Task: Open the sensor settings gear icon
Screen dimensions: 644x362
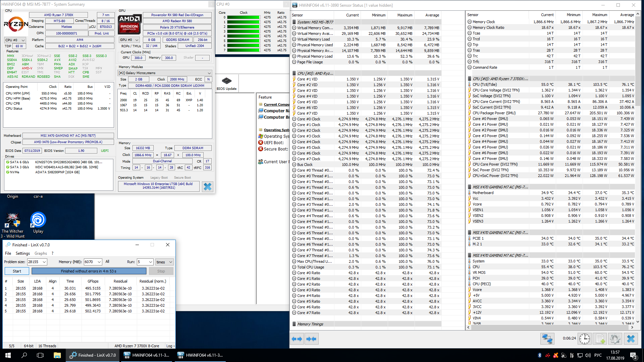Action: (x=615, y=339)
